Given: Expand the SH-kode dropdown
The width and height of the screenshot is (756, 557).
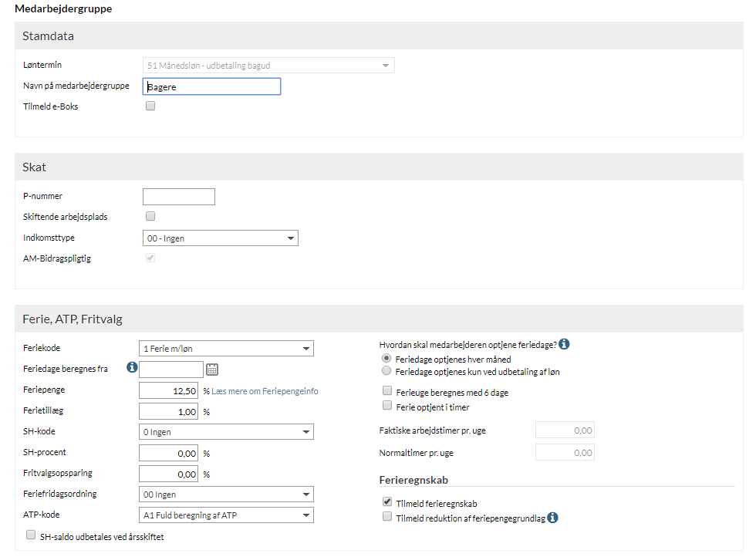Looking at the screenshot, I should point(226,432).
